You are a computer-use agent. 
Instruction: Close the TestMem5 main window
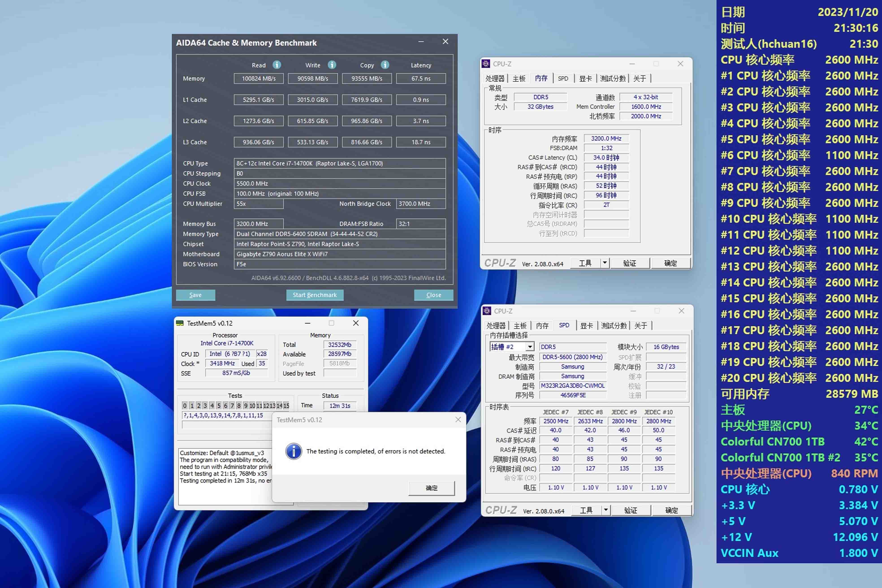pos(356,323)
